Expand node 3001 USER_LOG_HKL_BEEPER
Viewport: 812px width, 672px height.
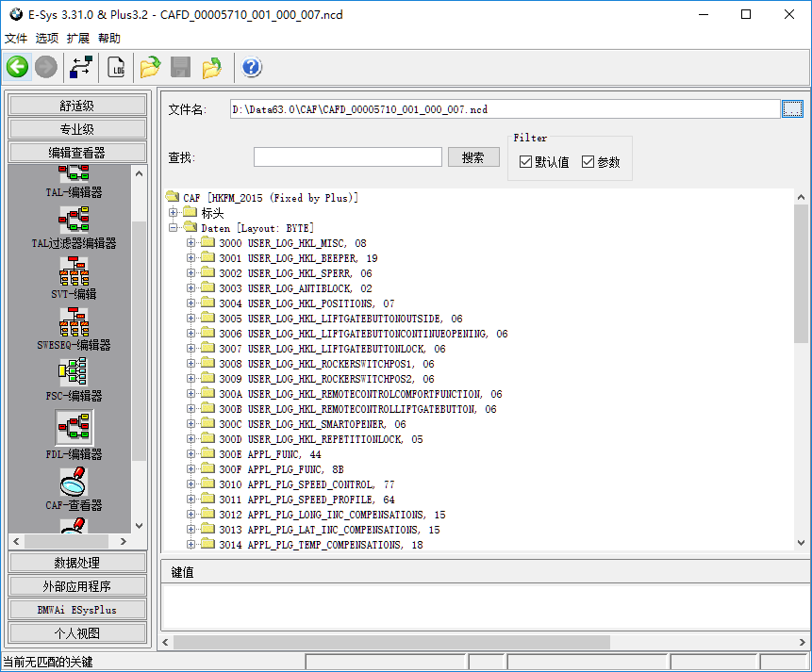pos(191,257)
